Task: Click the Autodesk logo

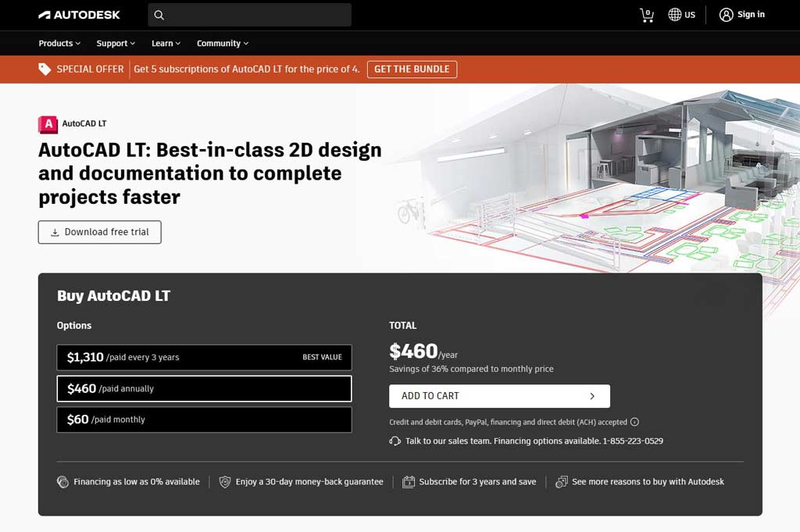Action: pyautogui.click(x=78, y=14)
